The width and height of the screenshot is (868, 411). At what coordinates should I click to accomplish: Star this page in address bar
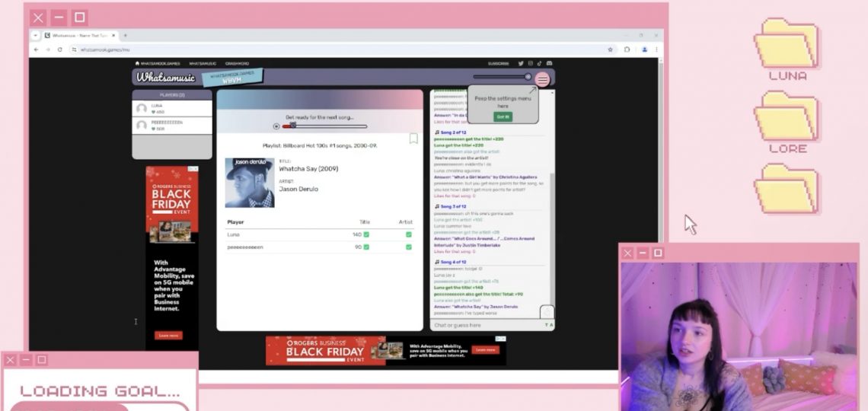tap(610, 49)
